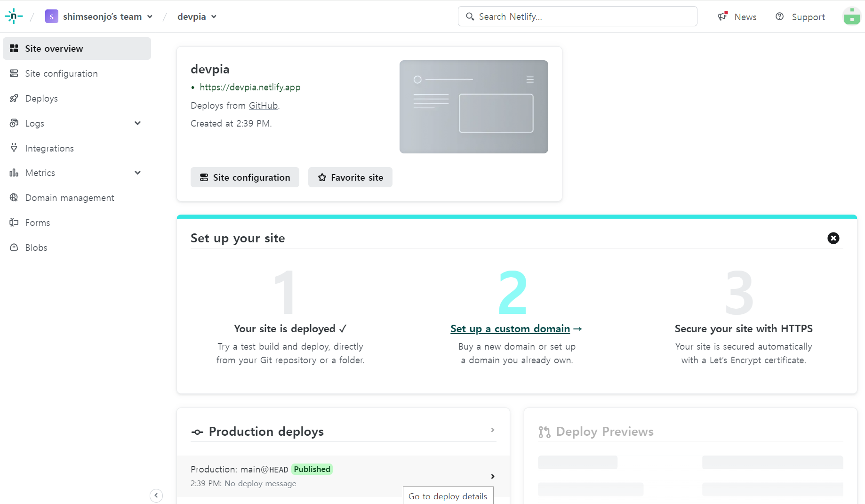Click the Integrations plug icon
This screenshot has width=865, height=504.
14,148
